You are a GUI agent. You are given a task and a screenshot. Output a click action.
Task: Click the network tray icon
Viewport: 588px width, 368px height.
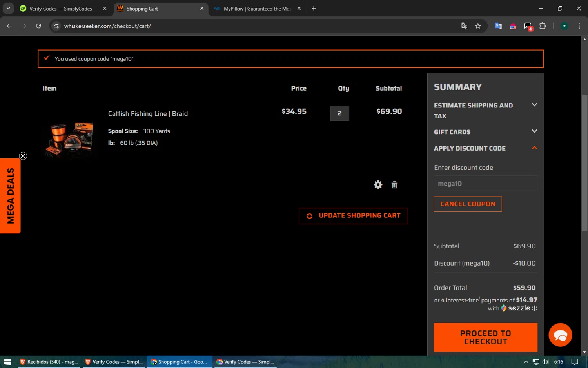tap(536, 362)
